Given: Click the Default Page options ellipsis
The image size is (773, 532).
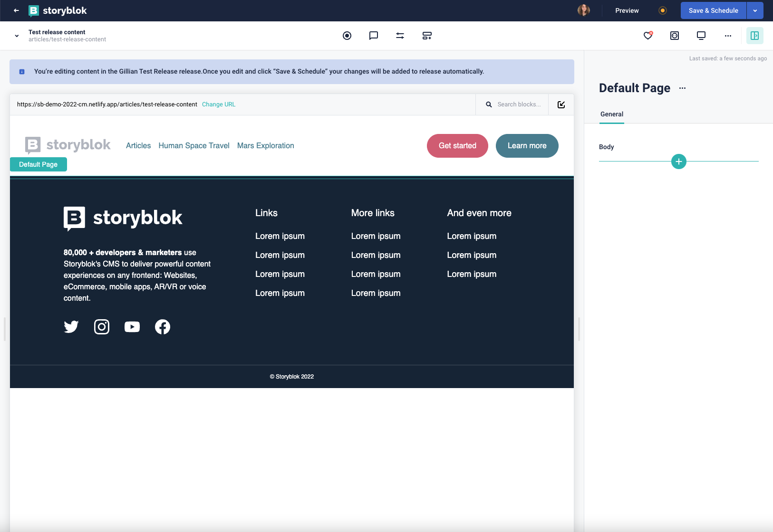Looking at the screenshot, I should [683, 88].
